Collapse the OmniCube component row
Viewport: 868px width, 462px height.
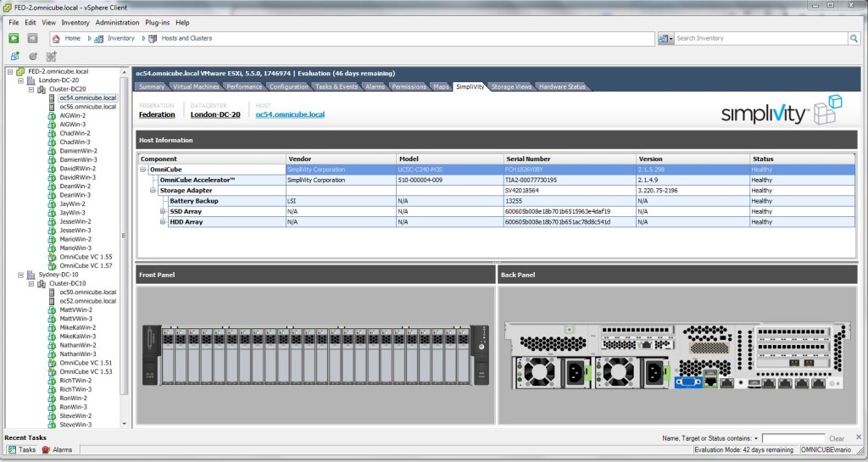(x=143, y=170)
